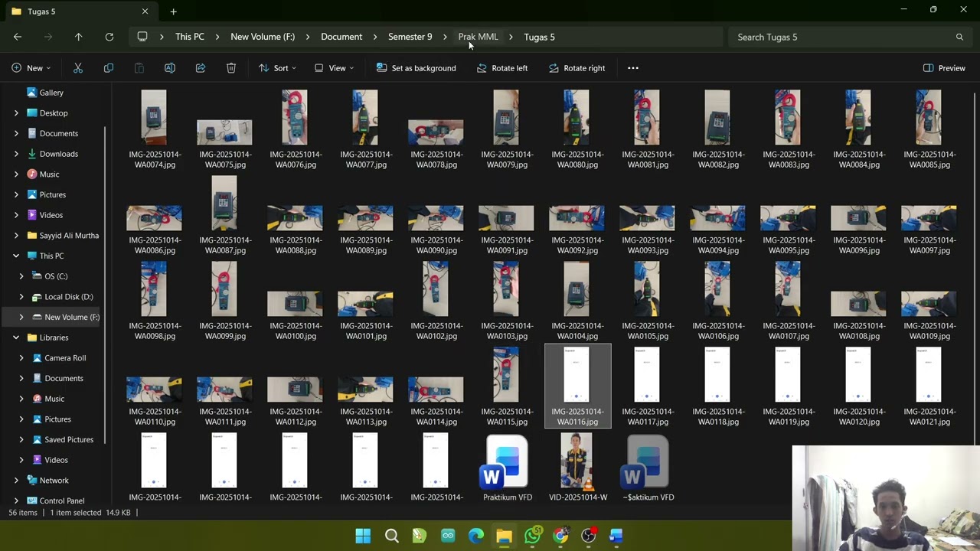Click Prak MML breadcrumb segment

(478, 37)
